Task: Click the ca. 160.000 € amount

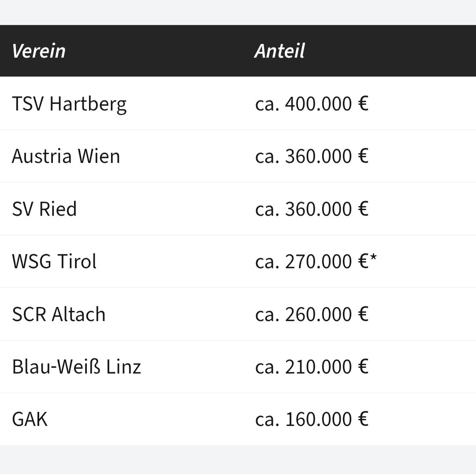Action: click(x=311, y=419)
